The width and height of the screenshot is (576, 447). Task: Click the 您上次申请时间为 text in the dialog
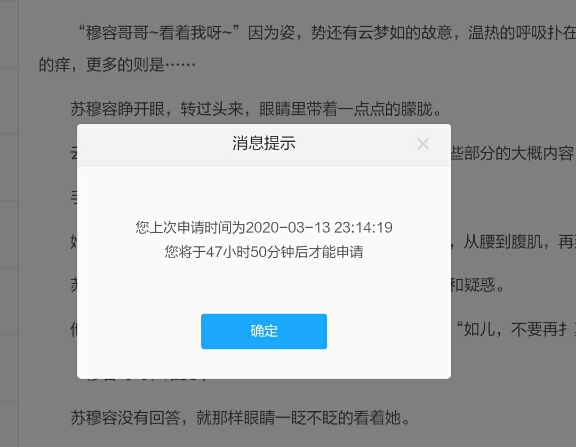pyautogui.click(x=190, y=228)
